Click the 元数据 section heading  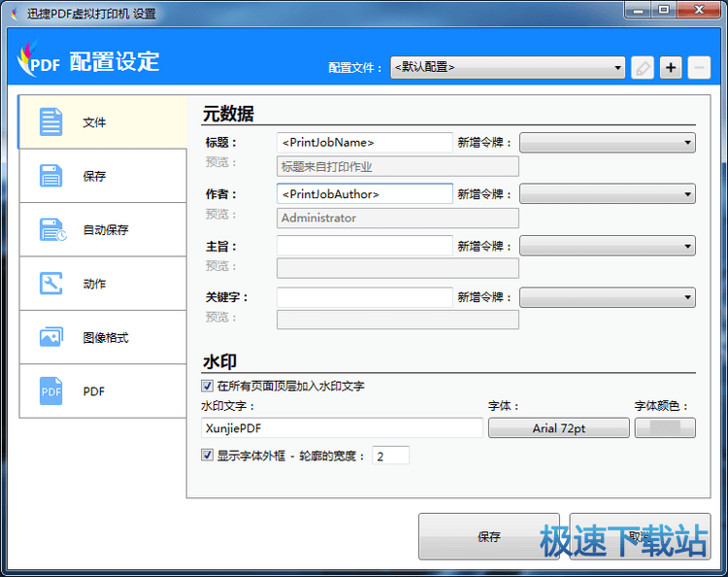(x=228, y=114)
